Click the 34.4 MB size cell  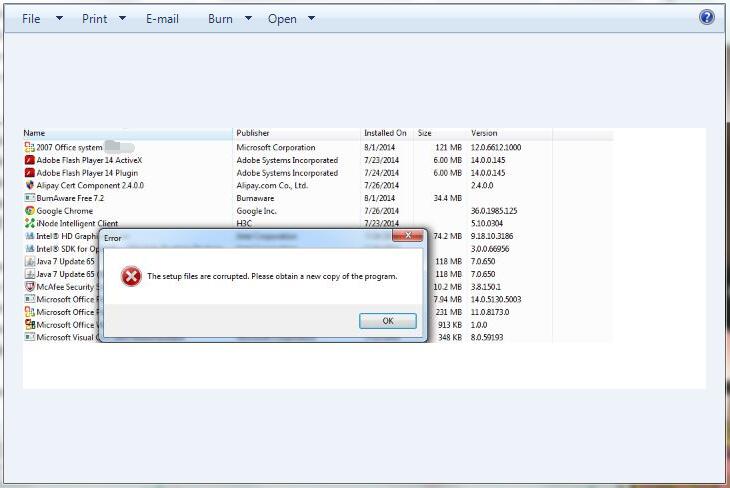(447, 198)
